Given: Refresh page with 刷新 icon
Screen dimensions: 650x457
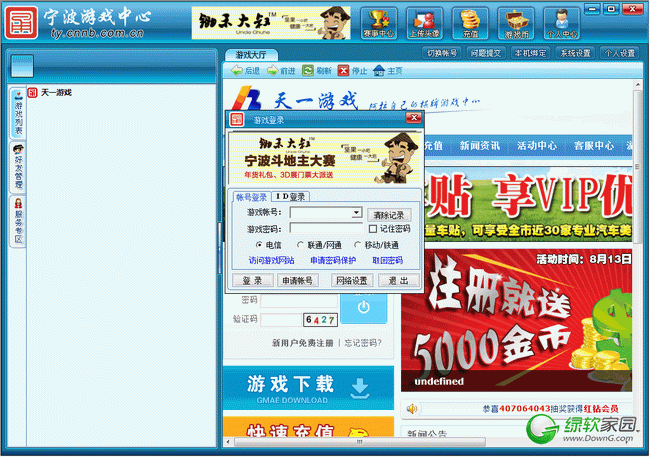Looking at the screenshot, I should coord(317,71).
